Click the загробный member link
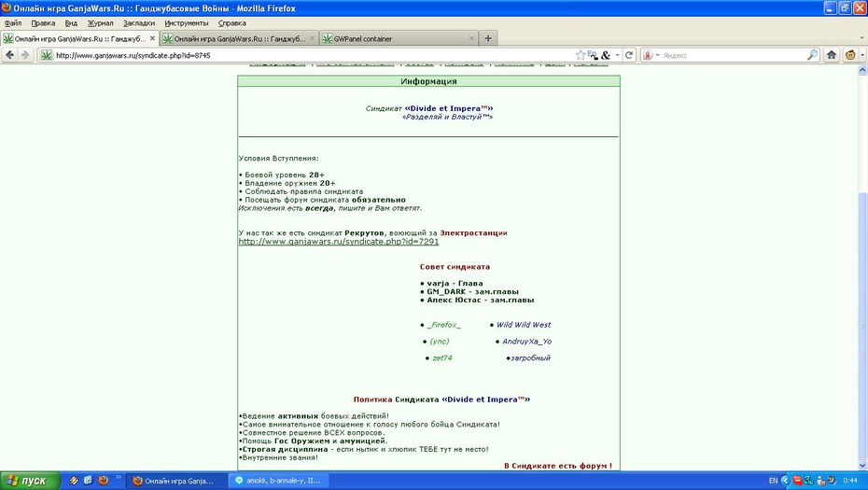Screen dimensions: 868x490 pos(530,357)
